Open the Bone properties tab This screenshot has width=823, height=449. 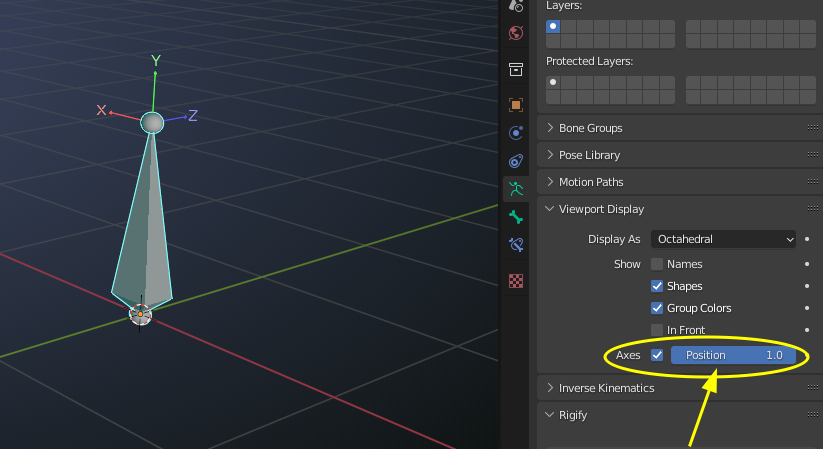click(516, 217)
